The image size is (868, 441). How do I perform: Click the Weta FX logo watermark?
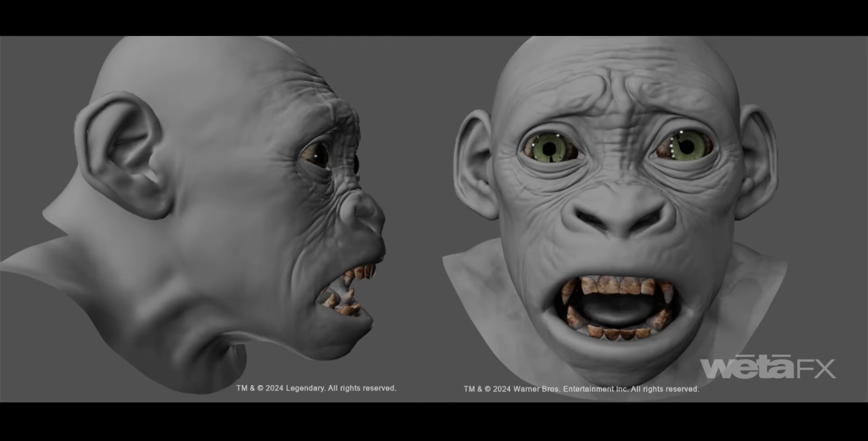pos(767,368)
